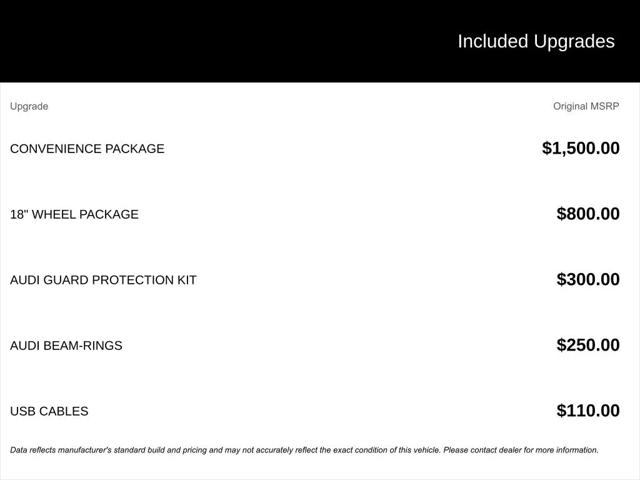
Task: Click the $300.00 price amount
Action: [x=588, y=280]
